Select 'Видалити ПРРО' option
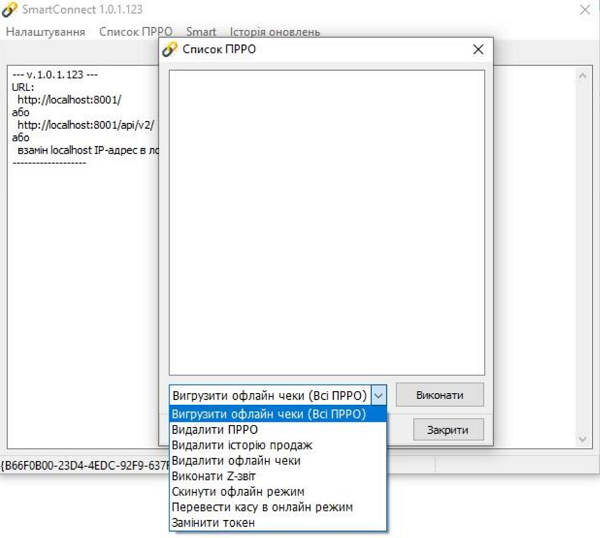Image resolution: width=600 pixels, height=538 pixels. pyautogui.click(x=278, y=430)
